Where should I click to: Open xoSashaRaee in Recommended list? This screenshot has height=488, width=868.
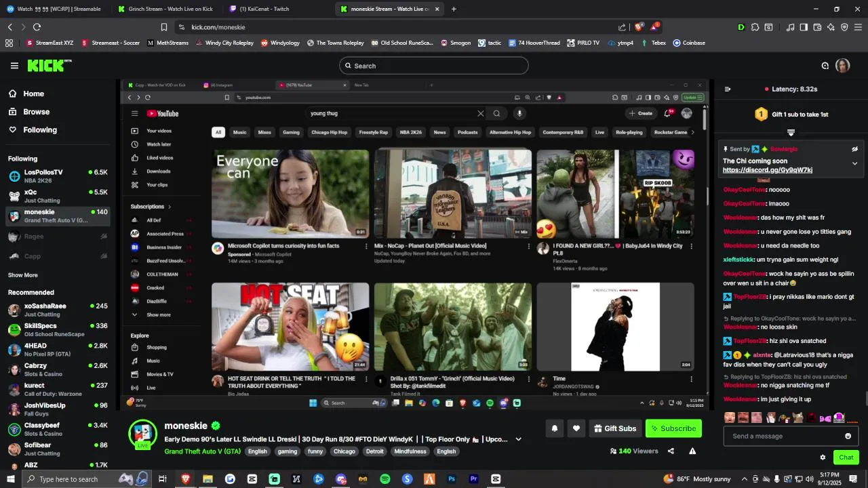tap(58, 310)
